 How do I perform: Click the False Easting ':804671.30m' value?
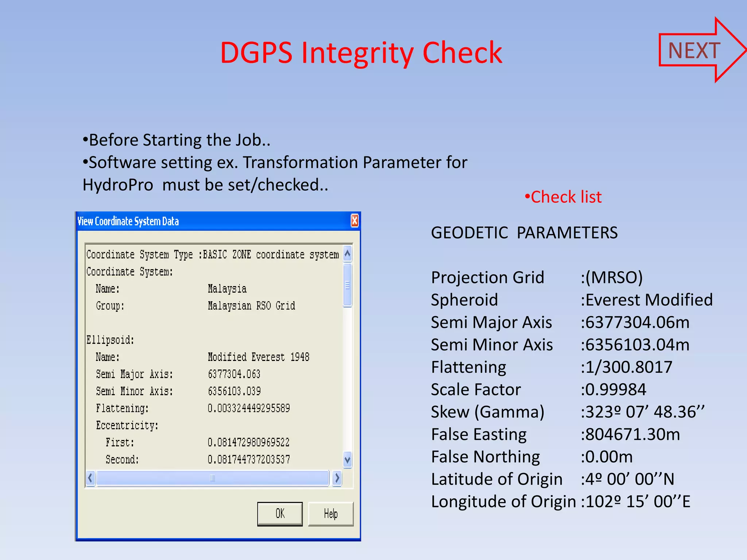[x=630, y=435]
